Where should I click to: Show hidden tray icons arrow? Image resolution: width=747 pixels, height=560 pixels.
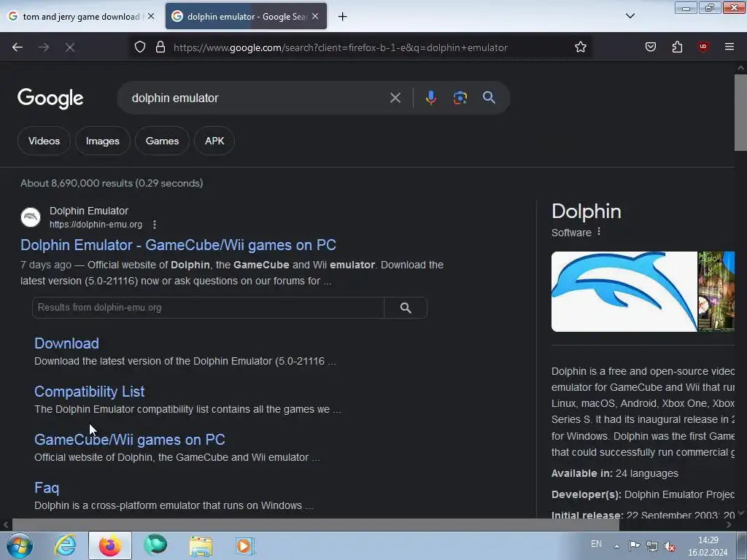pos(616,546)
